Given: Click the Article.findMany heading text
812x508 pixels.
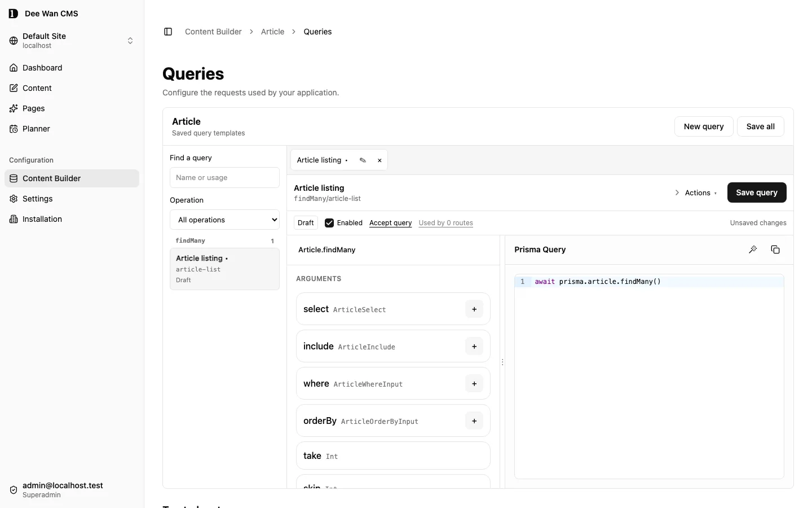Looking at the screenshot, I should [x=327, y=249].
